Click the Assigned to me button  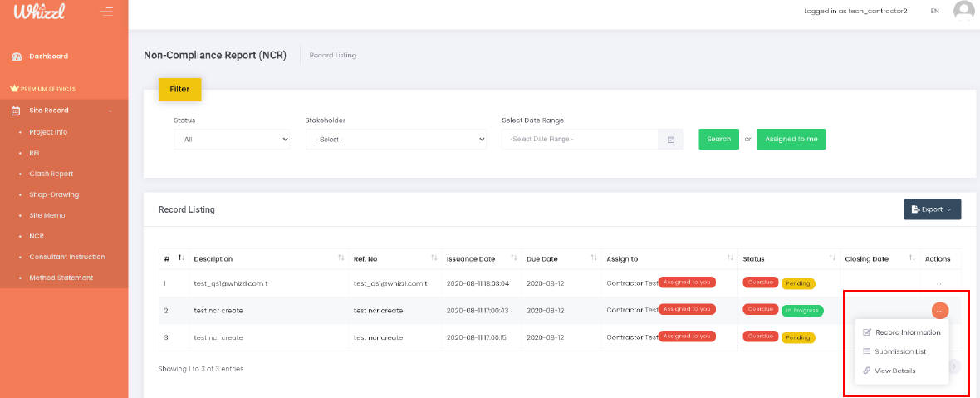pos(791,140)
